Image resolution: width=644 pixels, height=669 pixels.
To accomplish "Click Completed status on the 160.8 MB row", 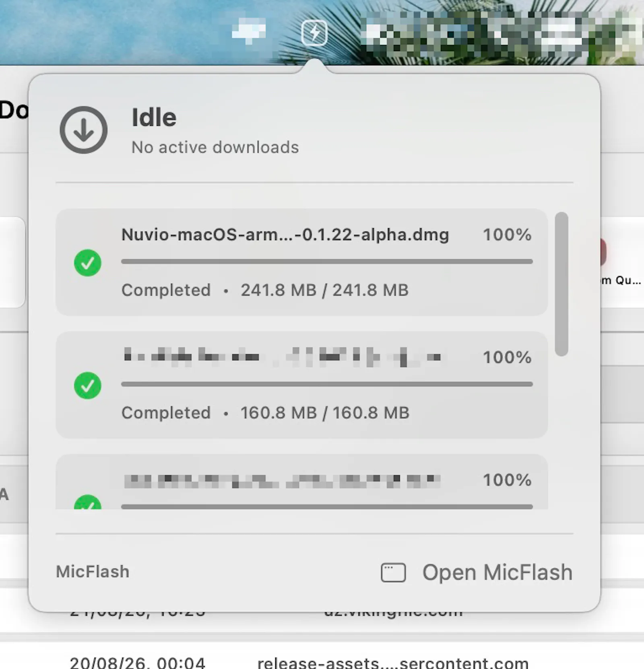I will click(x=166, y=413).
